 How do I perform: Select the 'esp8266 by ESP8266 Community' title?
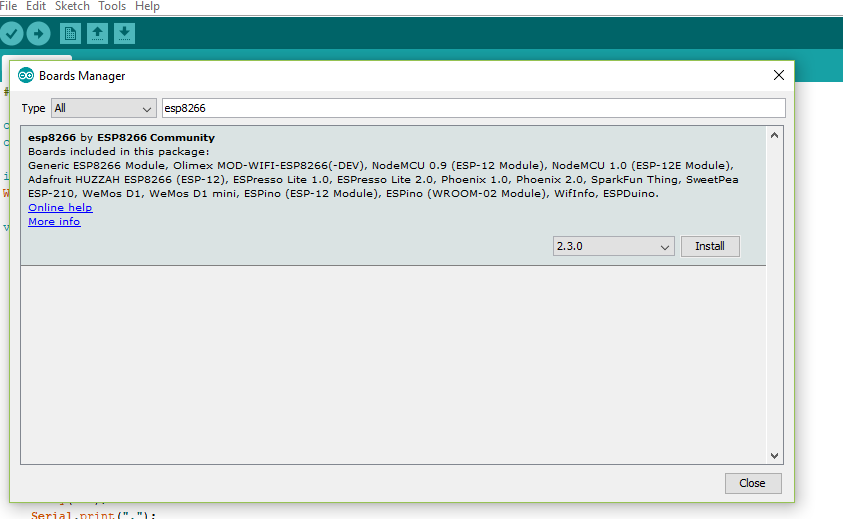[122, 138]
